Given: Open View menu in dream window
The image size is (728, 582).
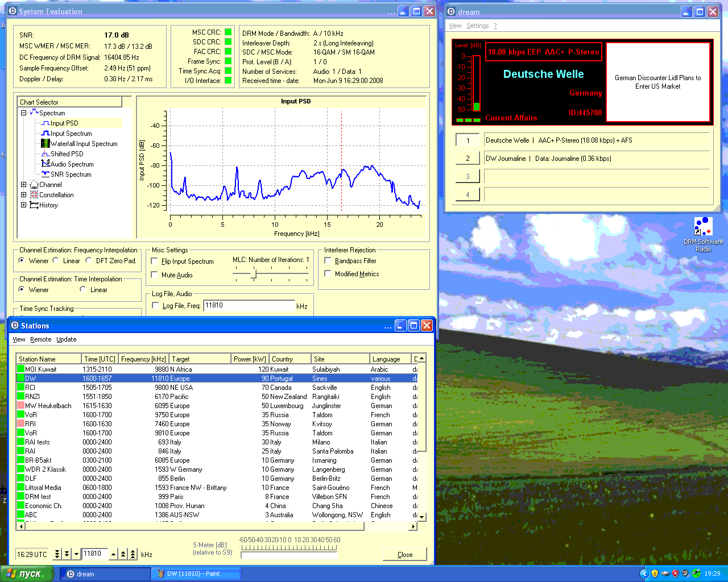Looking at the screenshot, I should click(455, 26).
